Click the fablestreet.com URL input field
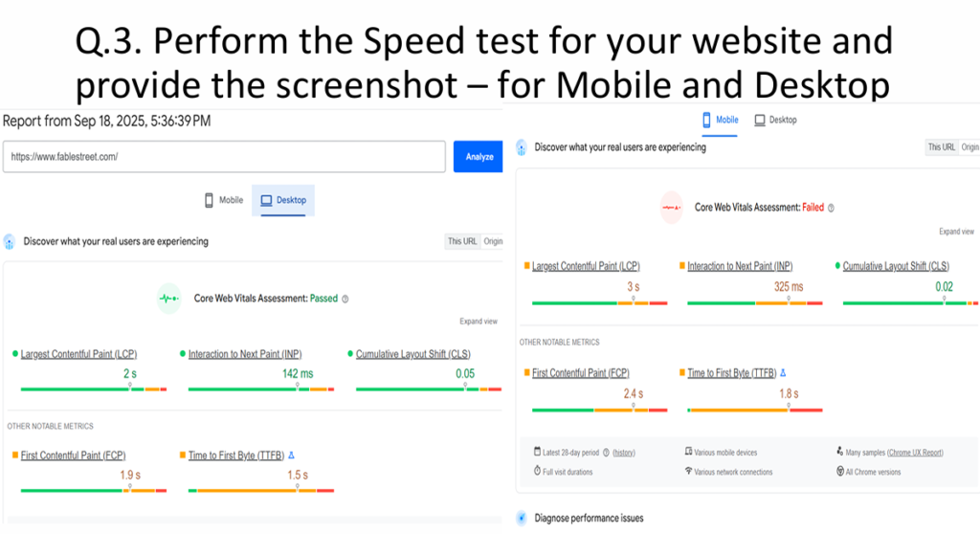The width and height of the screenshot is (980, 535). [x=224, y=156]
